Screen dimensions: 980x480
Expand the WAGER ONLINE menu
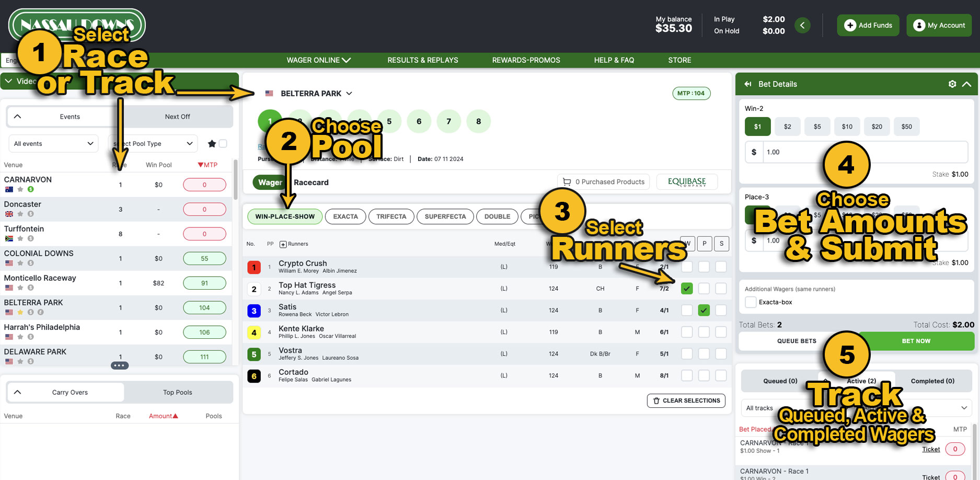[x=318, y=60]
